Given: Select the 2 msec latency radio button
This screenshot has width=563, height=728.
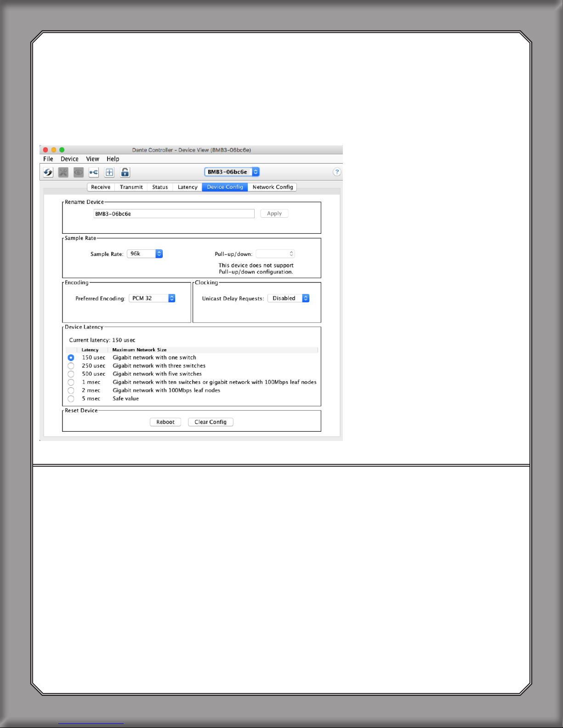Looking at the screenshot, I should tap(71, 390).
